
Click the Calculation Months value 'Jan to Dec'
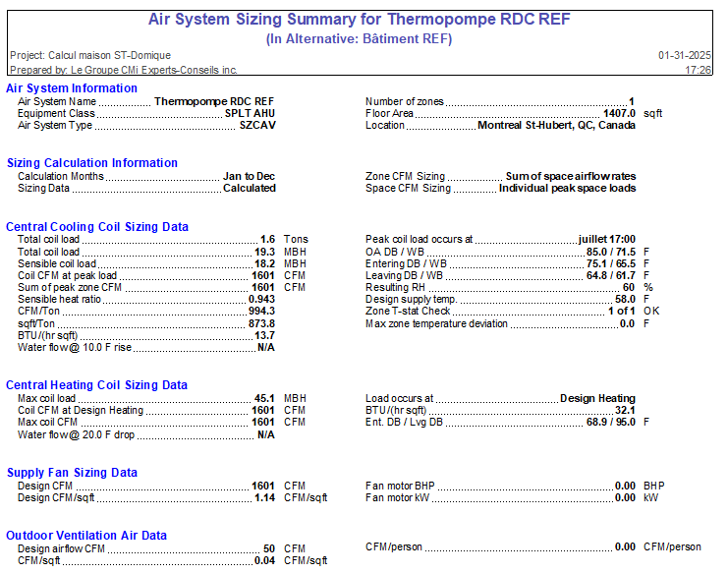coord(249,176)
